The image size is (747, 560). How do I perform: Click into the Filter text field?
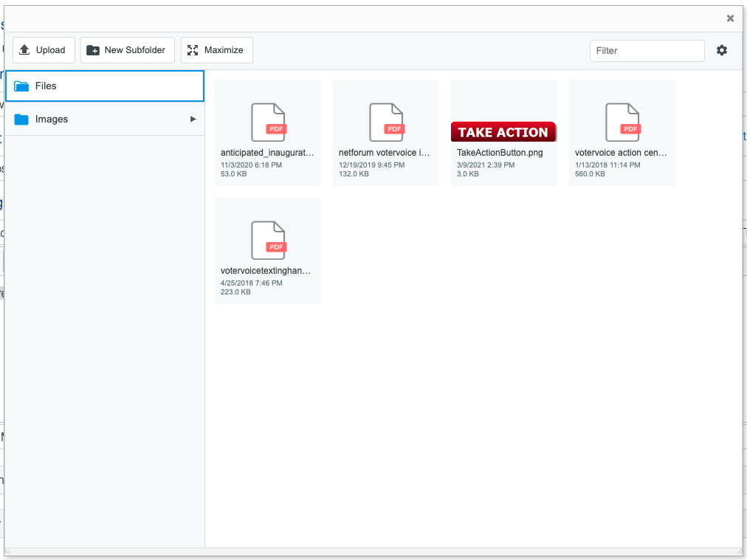tap(647, 51)
